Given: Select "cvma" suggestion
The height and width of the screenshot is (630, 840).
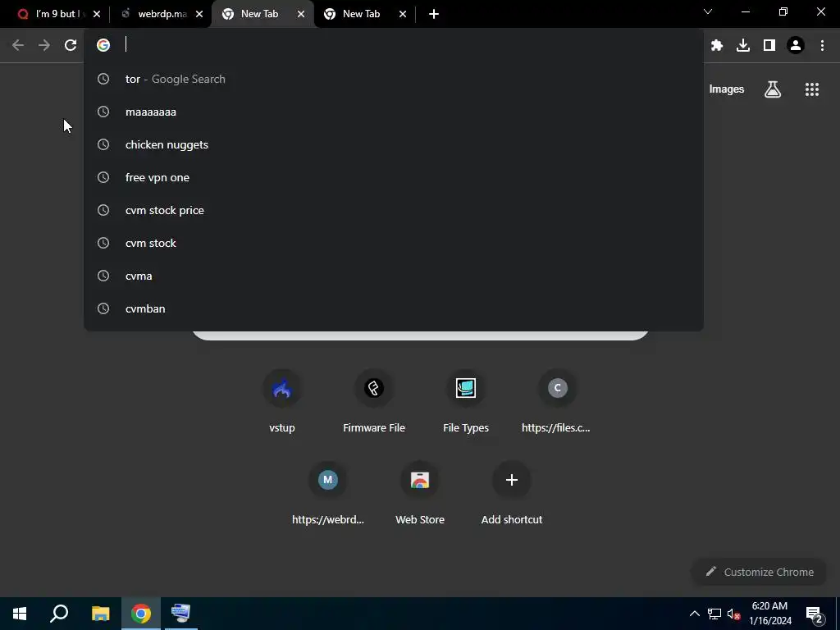Looking at the screenshot, I should (x=394, y=276).
